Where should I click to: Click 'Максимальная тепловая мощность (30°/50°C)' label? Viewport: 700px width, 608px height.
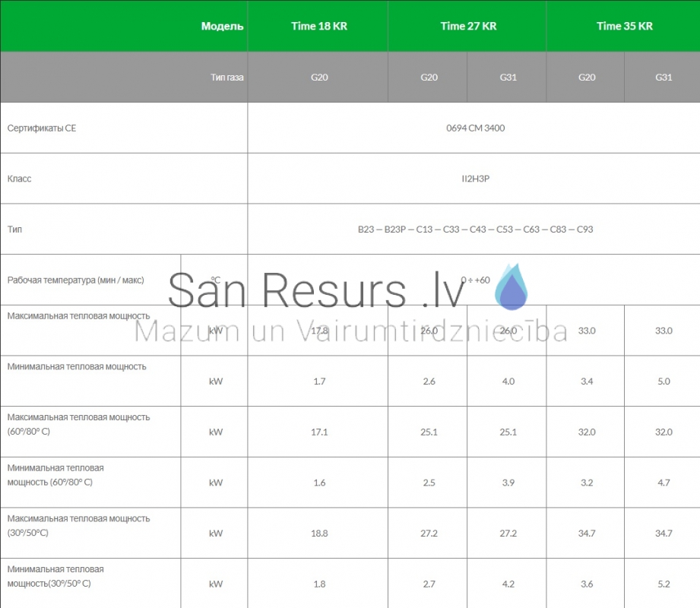[78, 526]
